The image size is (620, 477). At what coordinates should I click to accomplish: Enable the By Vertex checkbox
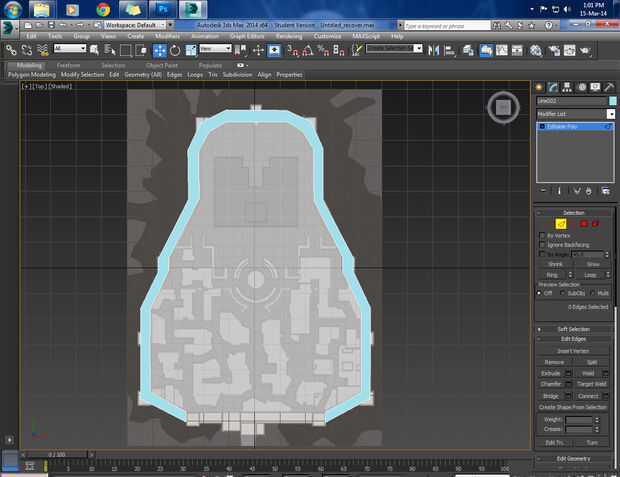[x=543, y=234]
